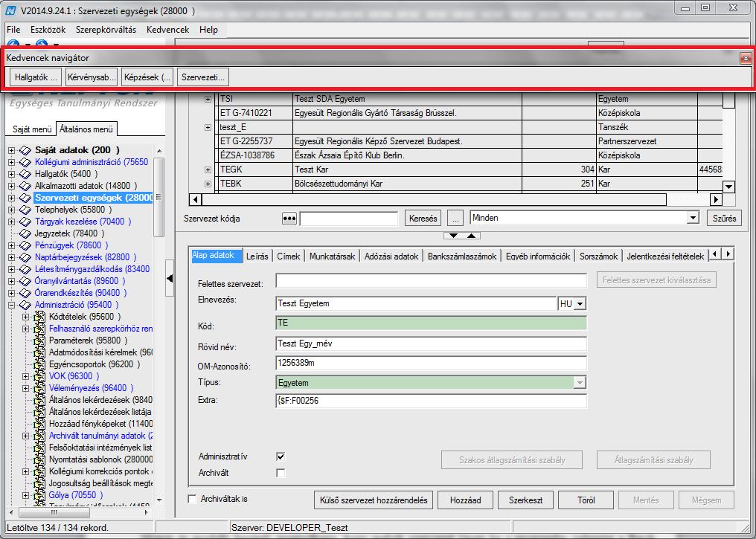The width and height of the screenshot is (756, 539).
Task: Expand the VOK (96300) node
Action: [x=25, y=376]
